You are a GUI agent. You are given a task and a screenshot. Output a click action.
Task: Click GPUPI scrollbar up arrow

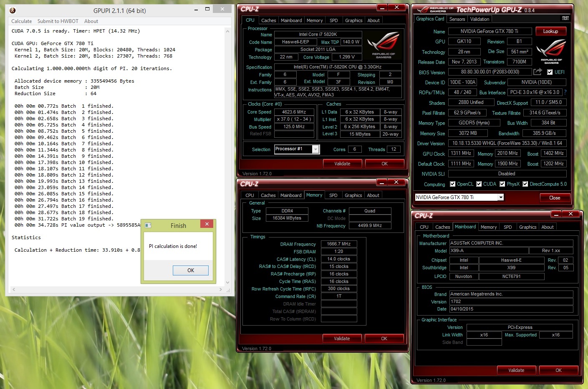click(227, 31)
